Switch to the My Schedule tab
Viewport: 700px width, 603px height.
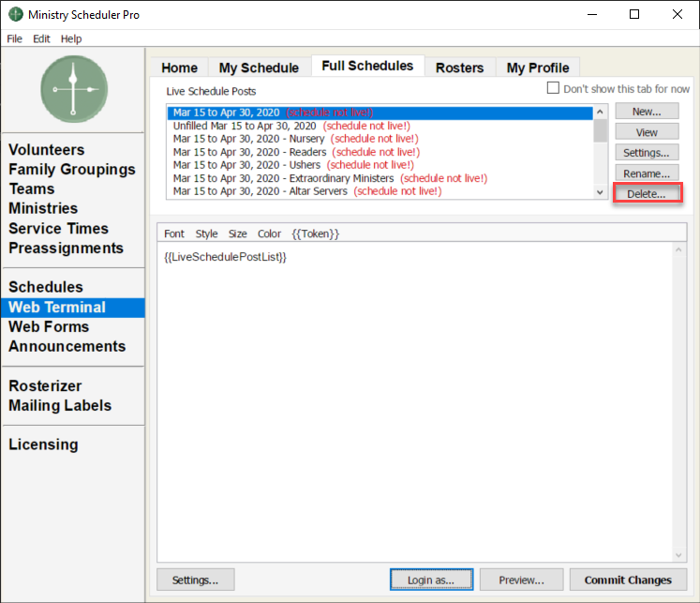pyautogui.click(x=259, y=68)
